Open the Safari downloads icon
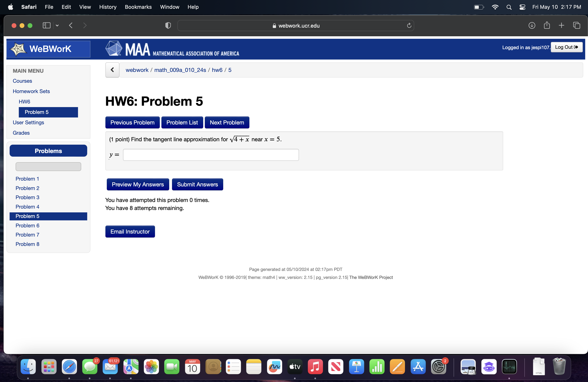The image size is (588, 382). click(x=532, y=25)
